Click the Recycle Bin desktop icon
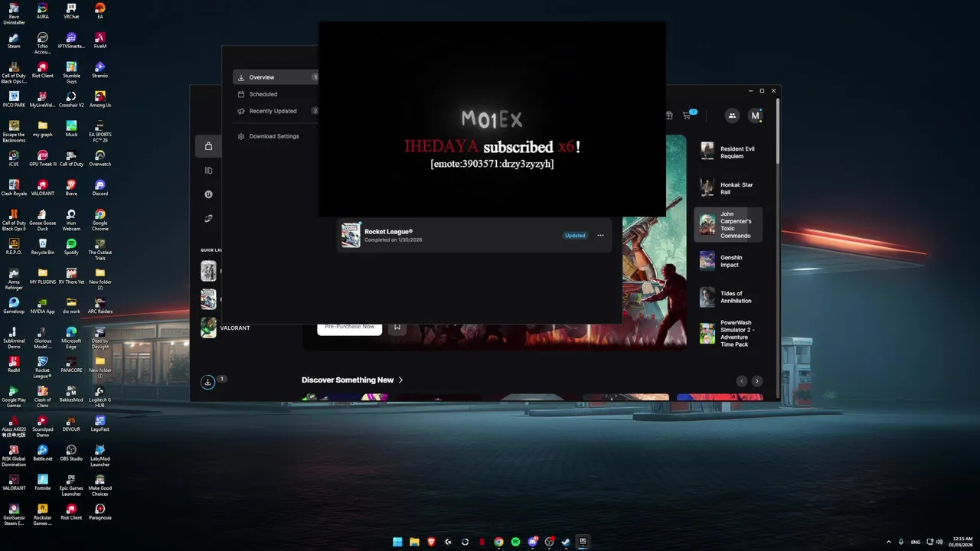The height and width of the screenshot is (551, 980). pyautogui.click(x=42, y=247)
